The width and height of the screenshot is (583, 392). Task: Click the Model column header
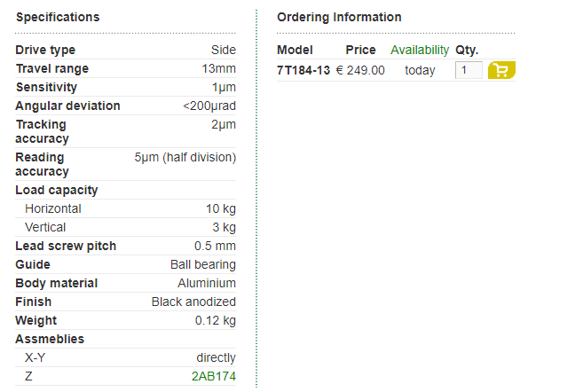pyautogui.click(x=295, y=50)
